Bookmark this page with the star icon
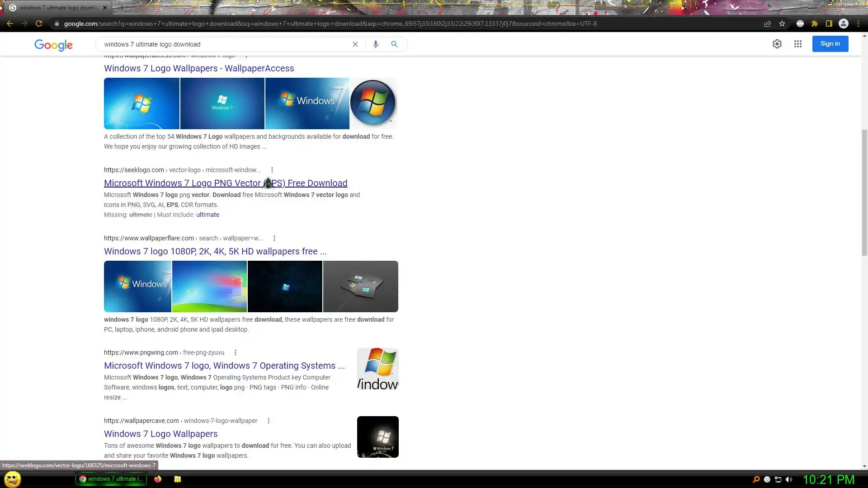 pyautogui.click(x=782, y=23)
